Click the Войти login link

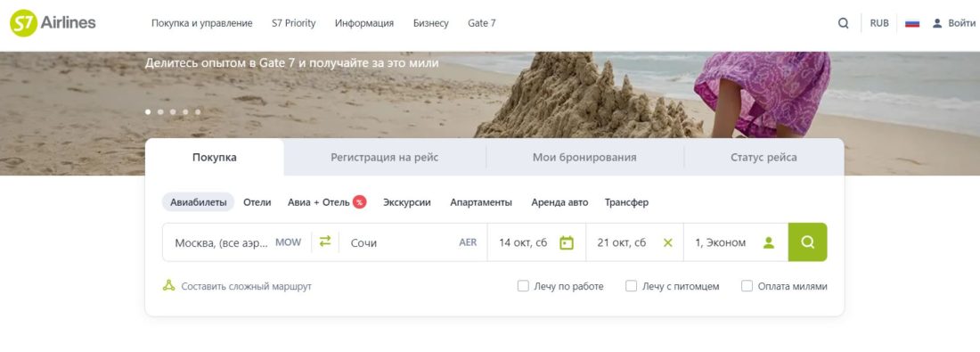[x=961, y=23]
